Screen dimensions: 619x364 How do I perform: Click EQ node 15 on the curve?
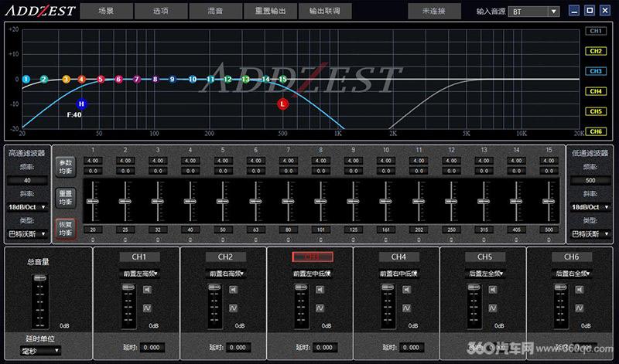[282, 80]
